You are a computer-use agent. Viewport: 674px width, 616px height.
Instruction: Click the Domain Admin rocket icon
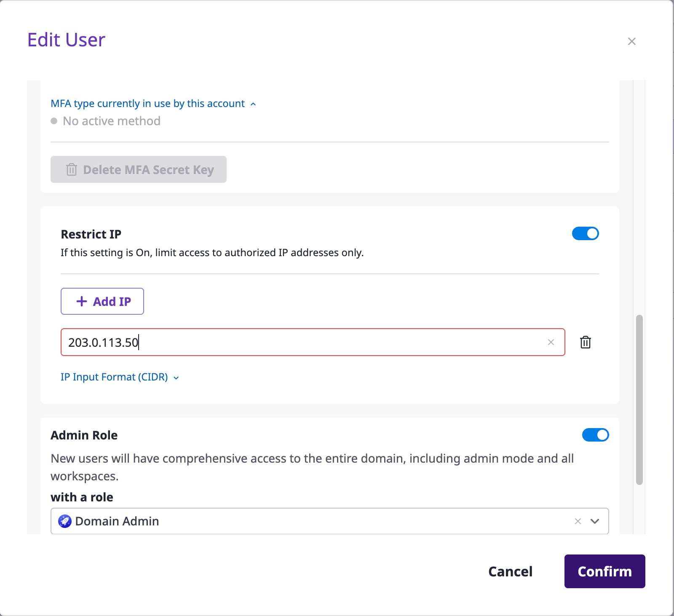point(65,521)
